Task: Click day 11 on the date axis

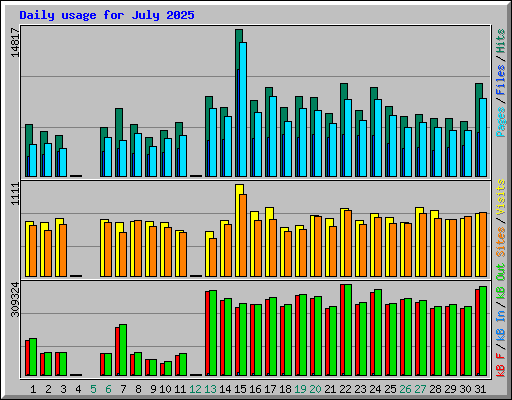Action: tap(180, 389)
